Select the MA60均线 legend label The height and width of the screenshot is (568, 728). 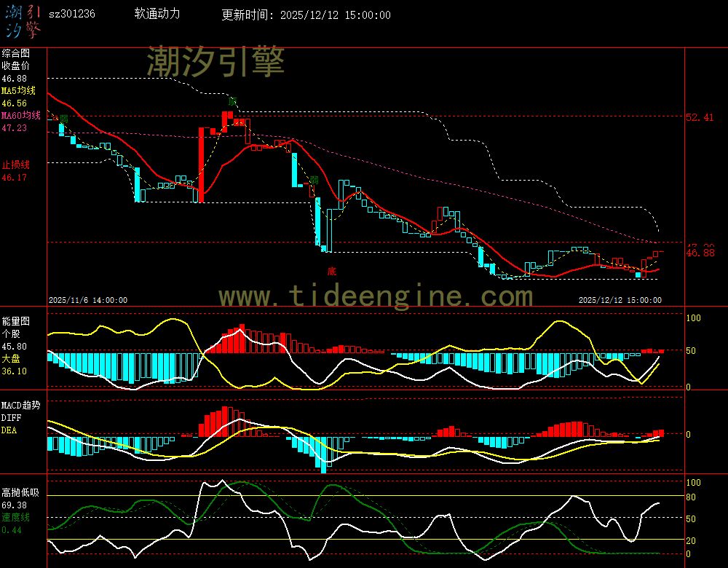[22, 116]
